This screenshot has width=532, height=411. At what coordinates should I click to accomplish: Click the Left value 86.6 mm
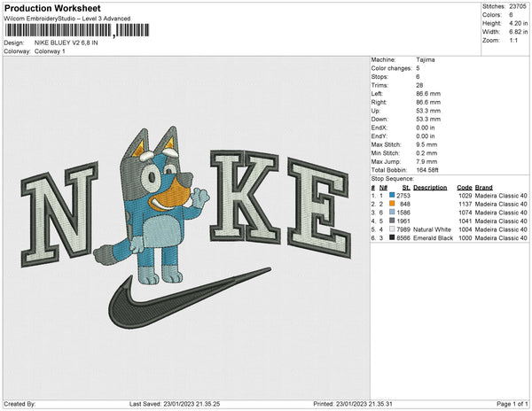(428, 94)
